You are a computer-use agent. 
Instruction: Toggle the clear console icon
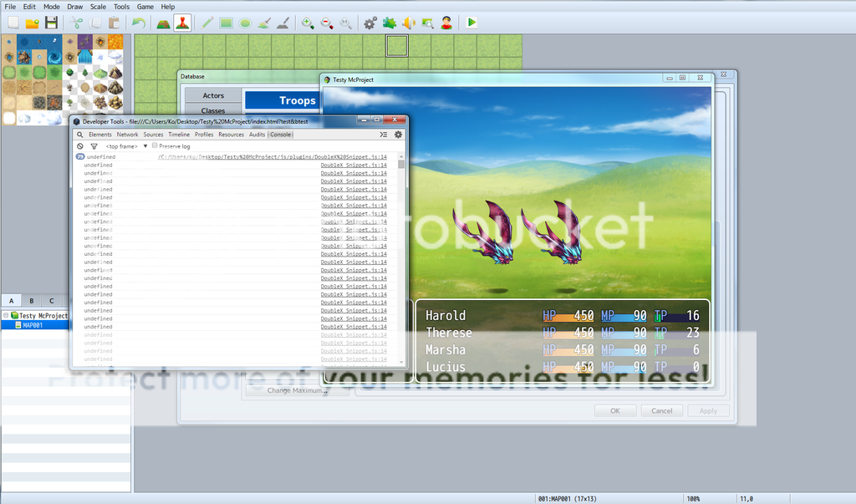(80, 146)
